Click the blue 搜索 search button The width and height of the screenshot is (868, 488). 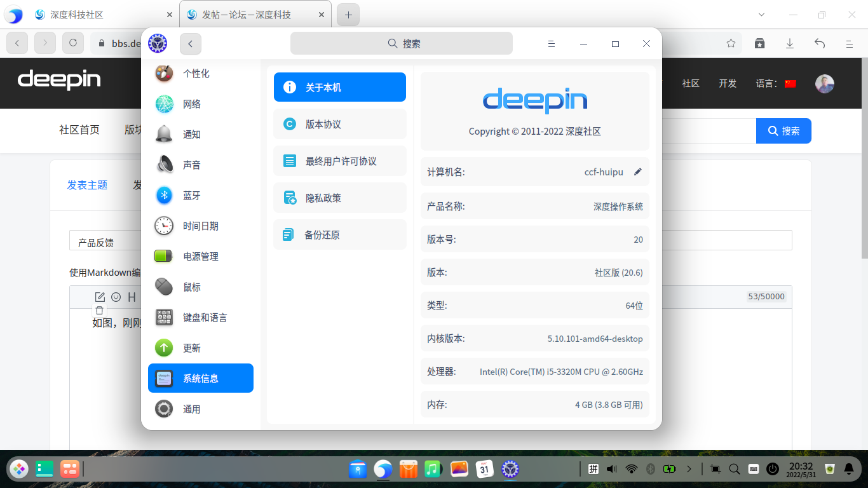click(783, 131)
